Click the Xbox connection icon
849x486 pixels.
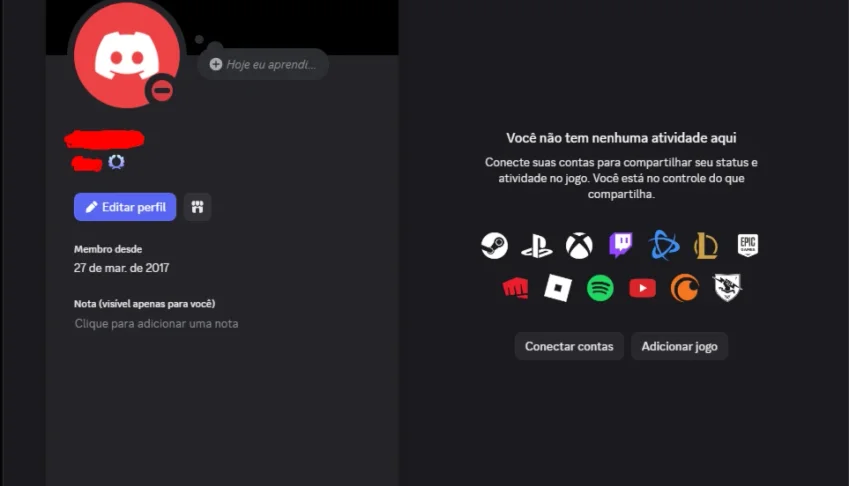tap(579, 246)
